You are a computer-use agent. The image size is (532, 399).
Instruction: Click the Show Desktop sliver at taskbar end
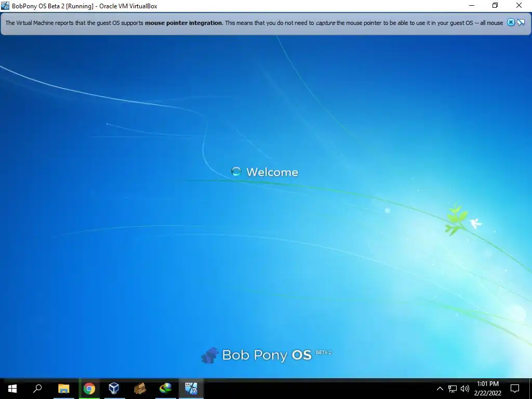pyautogui.click(x=530, y=389)
